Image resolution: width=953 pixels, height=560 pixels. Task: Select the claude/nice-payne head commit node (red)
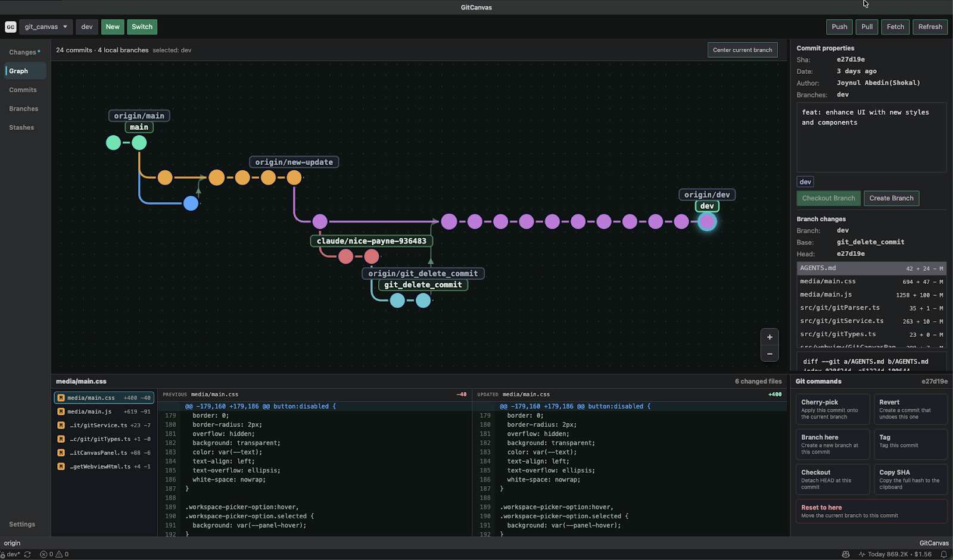pyautogui.click(x=372, y=256)
